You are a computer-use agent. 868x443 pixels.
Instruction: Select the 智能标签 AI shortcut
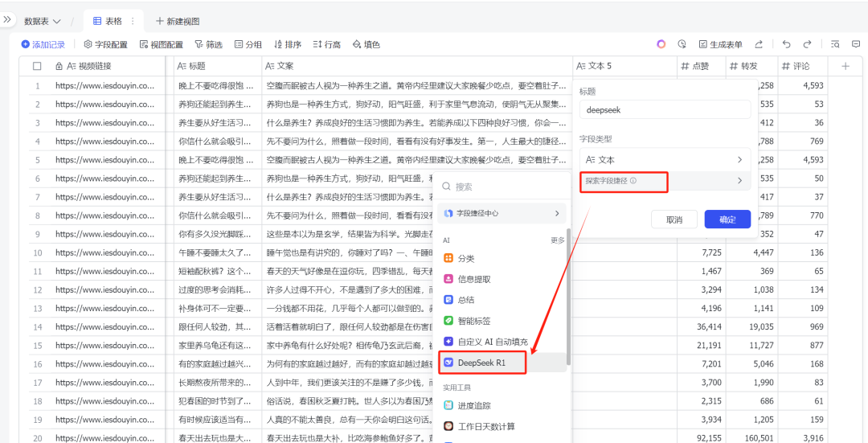(x=502, y=321)
